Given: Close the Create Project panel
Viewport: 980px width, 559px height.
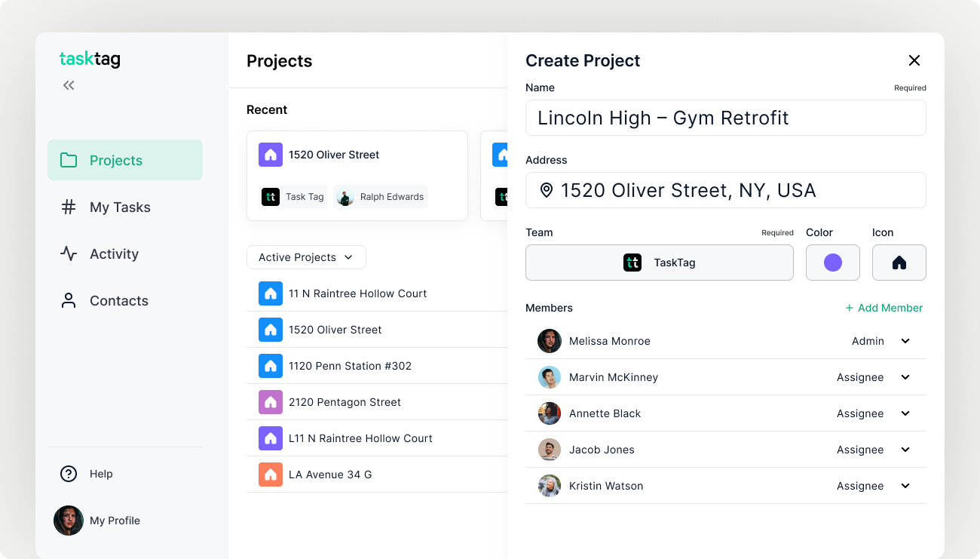Looking at the screenshot, I should [914, 60].
